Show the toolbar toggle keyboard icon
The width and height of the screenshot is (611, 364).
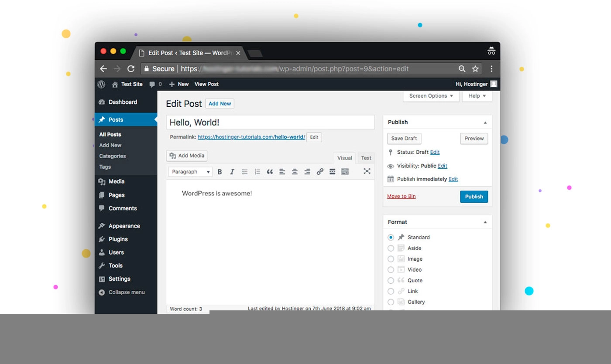[345, 172]
